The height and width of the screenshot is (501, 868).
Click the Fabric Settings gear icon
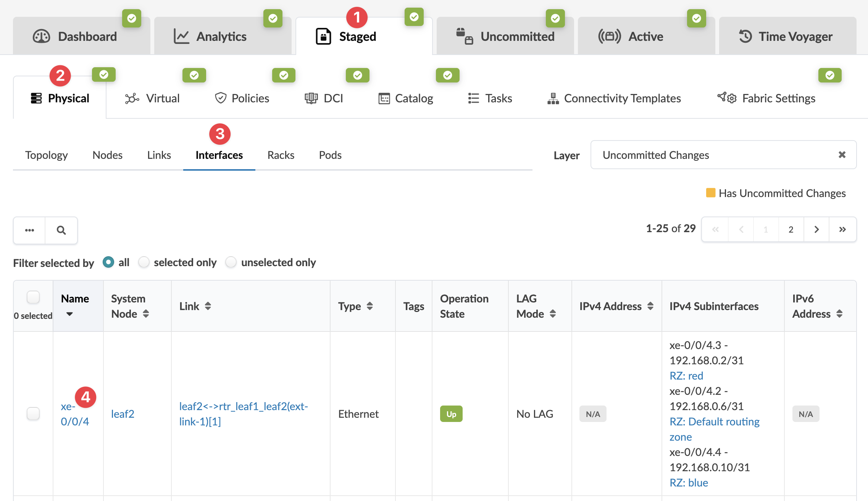pos(727,98)
